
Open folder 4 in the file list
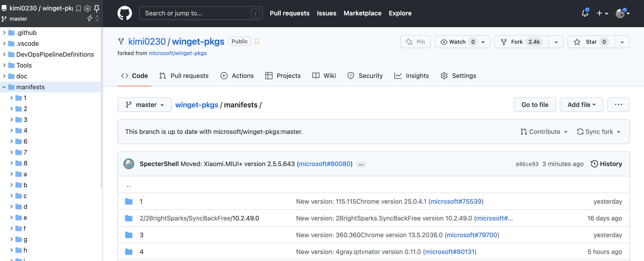(141, 251)
